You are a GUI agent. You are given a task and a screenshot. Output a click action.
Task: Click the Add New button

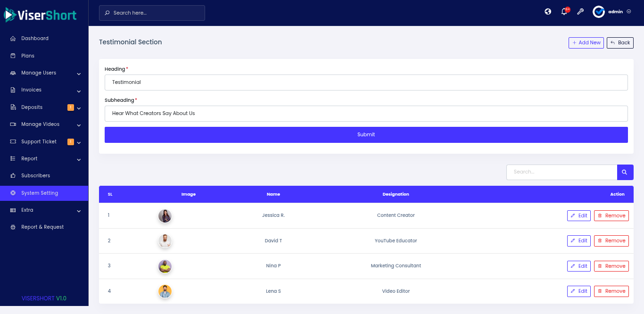[586, 43]
